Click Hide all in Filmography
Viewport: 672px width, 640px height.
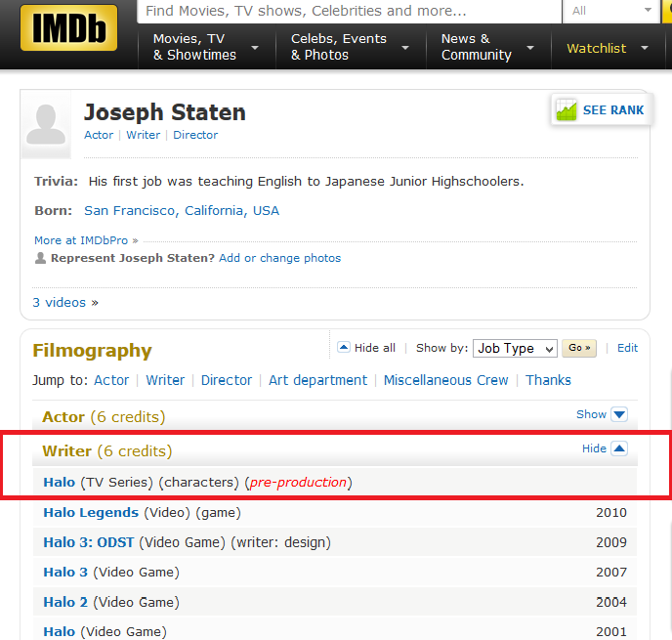click(374, 348)
